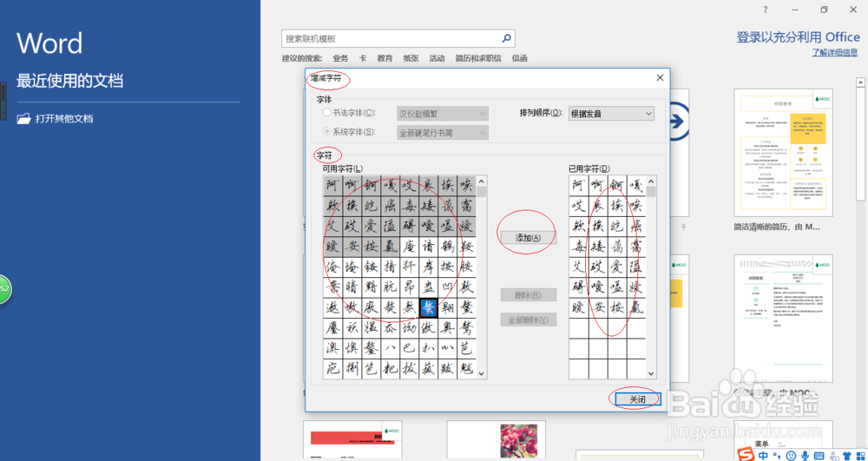This screenshot has width=868, height=461.
Task: Choose the 活动 suggested search
Action: click(437, 58)
